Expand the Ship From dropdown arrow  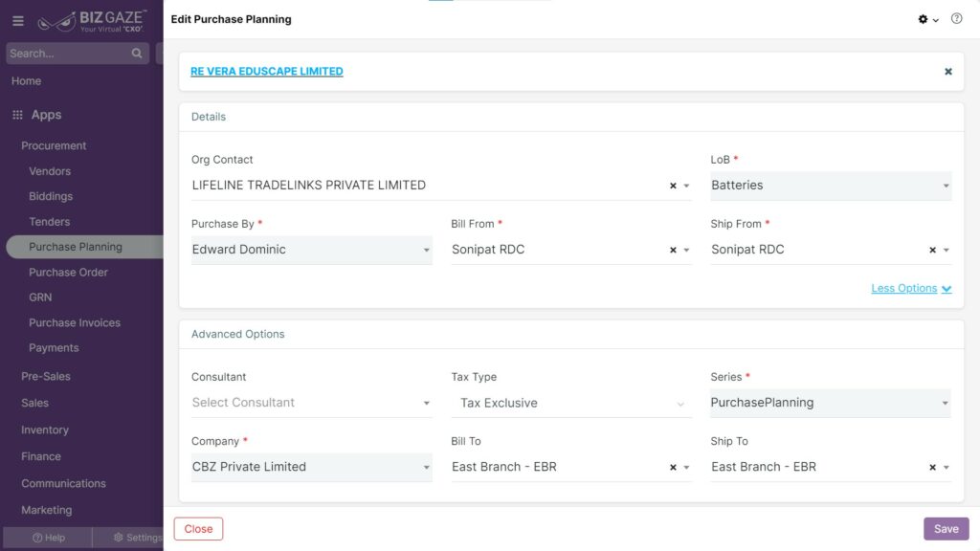pyautogui.click(x=947, y=250)
